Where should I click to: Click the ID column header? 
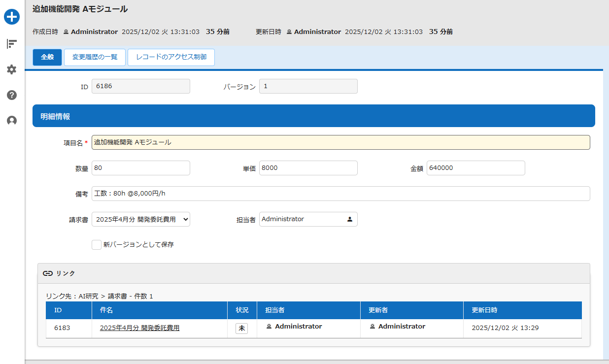(x=69, y=310)
